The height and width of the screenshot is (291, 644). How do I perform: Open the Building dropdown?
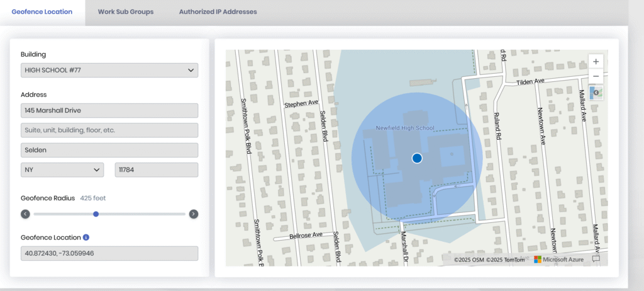[109, 70]
